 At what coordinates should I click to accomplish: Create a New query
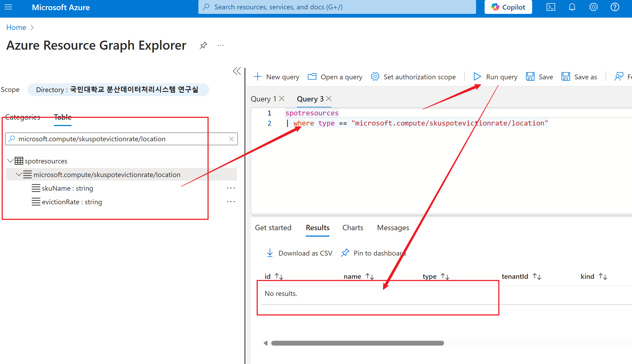tap(277, 77)
